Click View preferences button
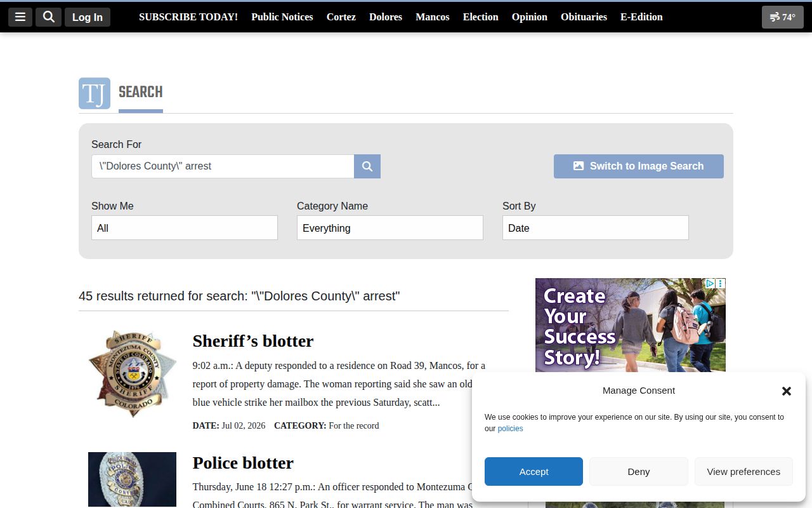 coord(743,472)
